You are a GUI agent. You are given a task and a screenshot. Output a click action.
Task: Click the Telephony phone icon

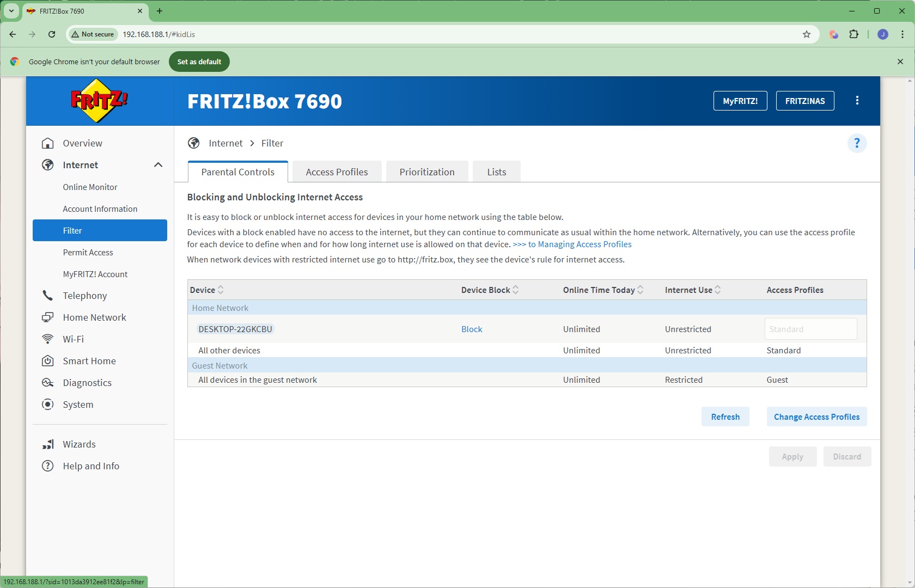(x=48, y=296)
